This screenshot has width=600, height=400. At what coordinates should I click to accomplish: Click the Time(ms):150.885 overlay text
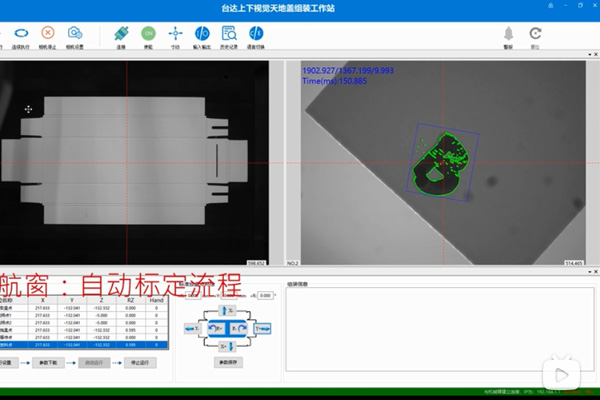point(334,81)
